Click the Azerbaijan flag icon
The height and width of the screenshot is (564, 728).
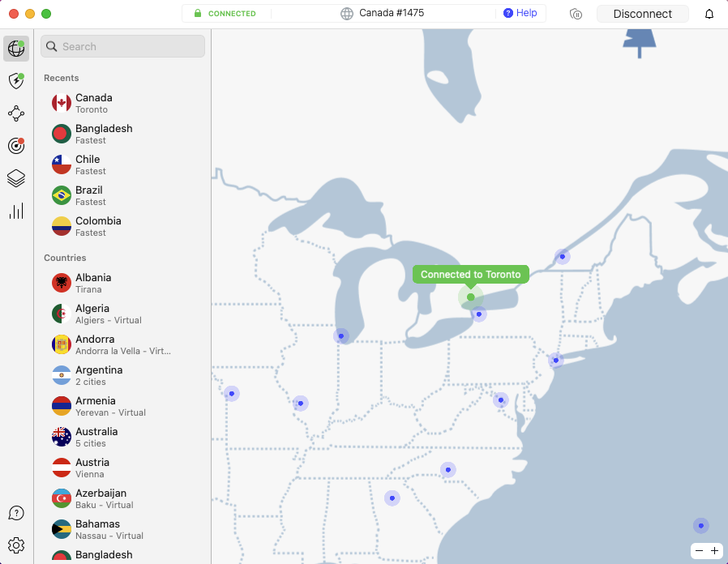tap(62, 498)
